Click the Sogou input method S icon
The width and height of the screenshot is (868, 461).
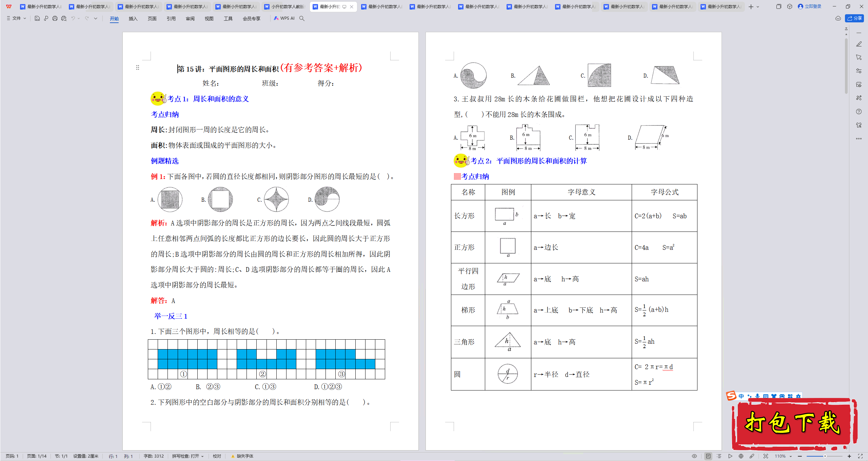click(731, 396)
